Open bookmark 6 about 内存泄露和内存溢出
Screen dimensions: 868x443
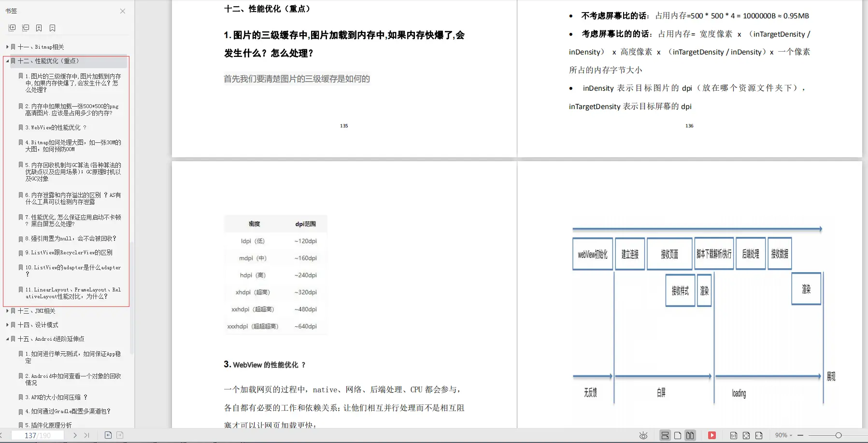tap(73, 198)
